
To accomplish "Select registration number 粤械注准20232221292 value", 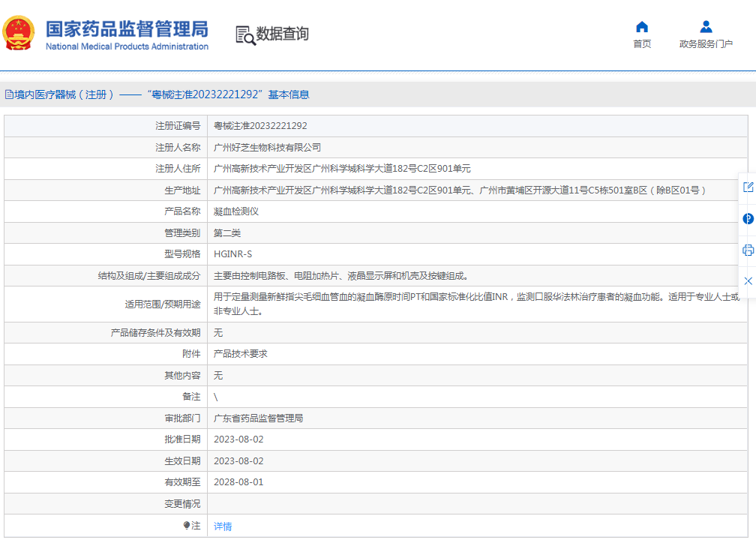I will [260, 126].
